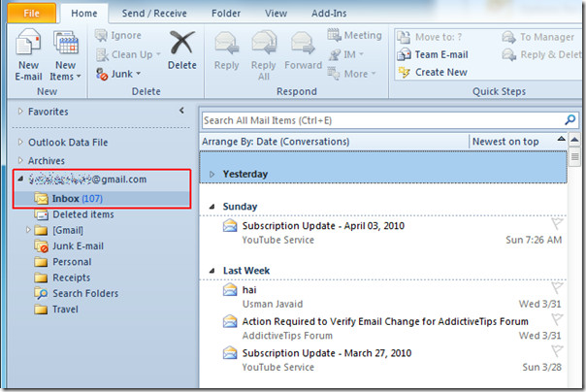Create a New E-mail
This screenshot has height=392, width=586.
(28, 55)
